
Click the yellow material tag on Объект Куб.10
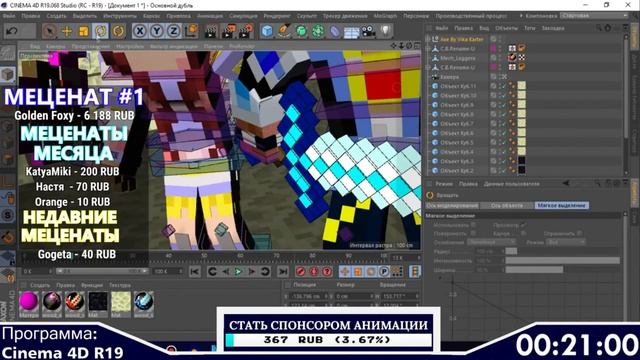pos(522,96)
